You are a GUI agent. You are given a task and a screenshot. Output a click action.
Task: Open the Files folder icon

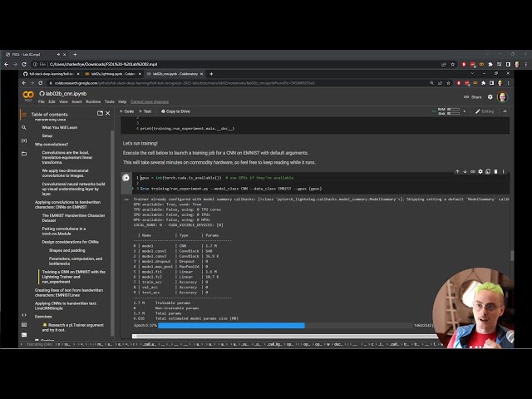tap(24, 154)
